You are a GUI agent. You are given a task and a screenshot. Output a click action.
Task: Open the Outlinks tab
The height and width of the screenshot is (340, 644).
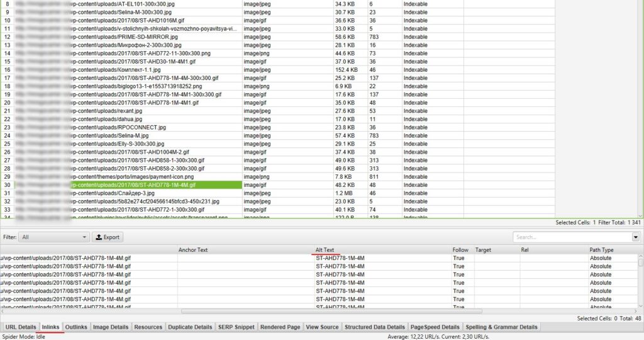click(x=76, y=327)
